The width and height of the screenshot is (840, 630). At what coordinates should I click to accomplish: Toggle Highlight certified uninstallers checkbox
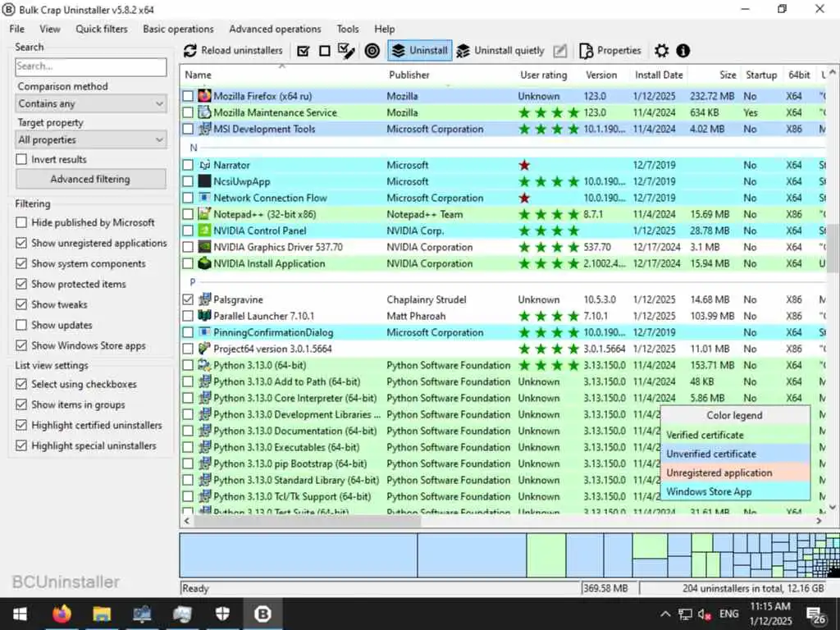tap(21, 425)
